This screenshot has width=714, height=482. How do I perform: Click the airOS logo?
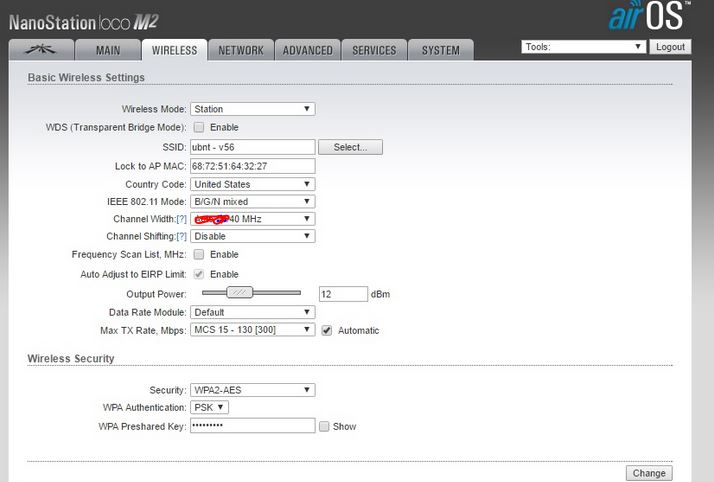pos(648,16)
